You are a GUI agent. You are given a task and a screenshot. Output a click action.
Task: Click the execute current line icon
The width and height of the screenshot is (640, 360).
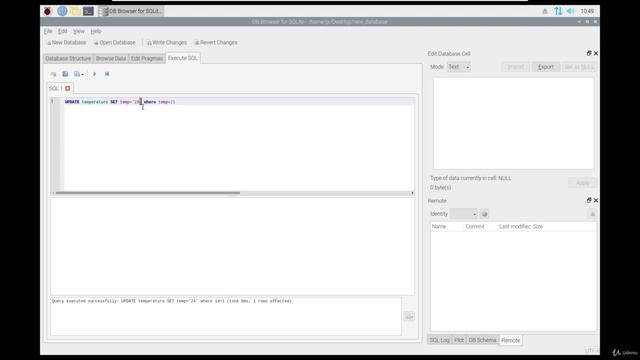[107, 74]
